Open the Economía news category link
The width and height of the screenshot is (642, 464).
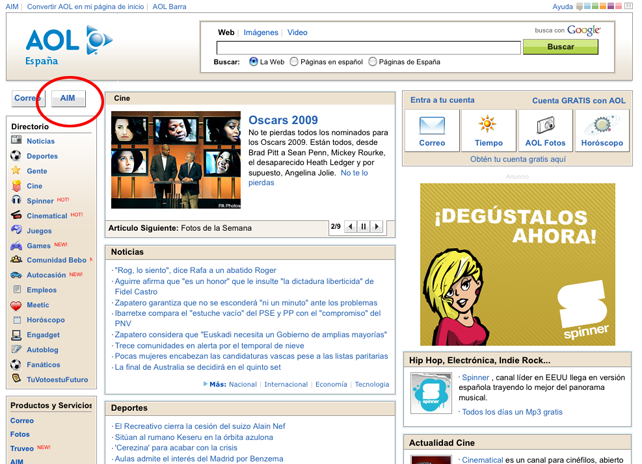coord(331,384)
